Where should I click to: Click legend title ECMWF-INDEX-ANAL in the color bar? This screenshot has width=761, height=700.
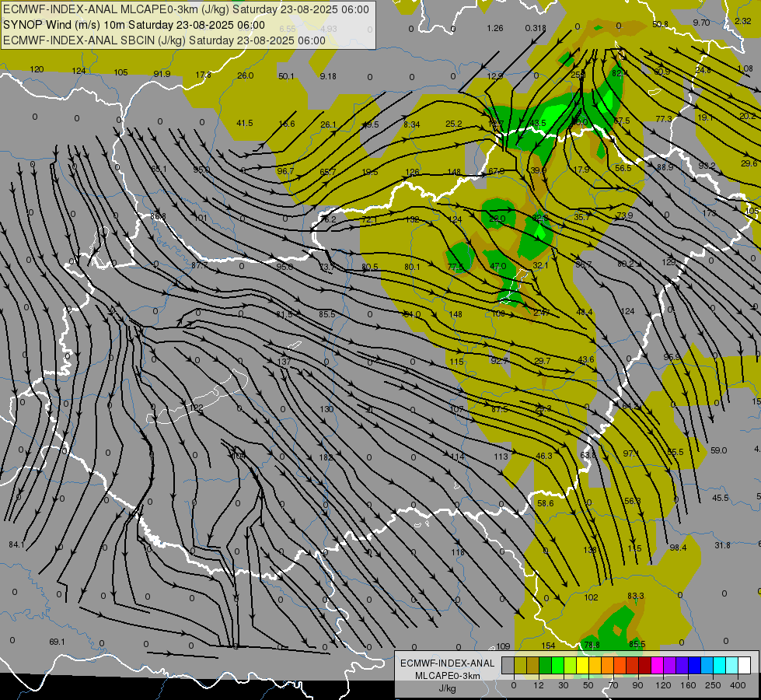(x=447, y=663)
